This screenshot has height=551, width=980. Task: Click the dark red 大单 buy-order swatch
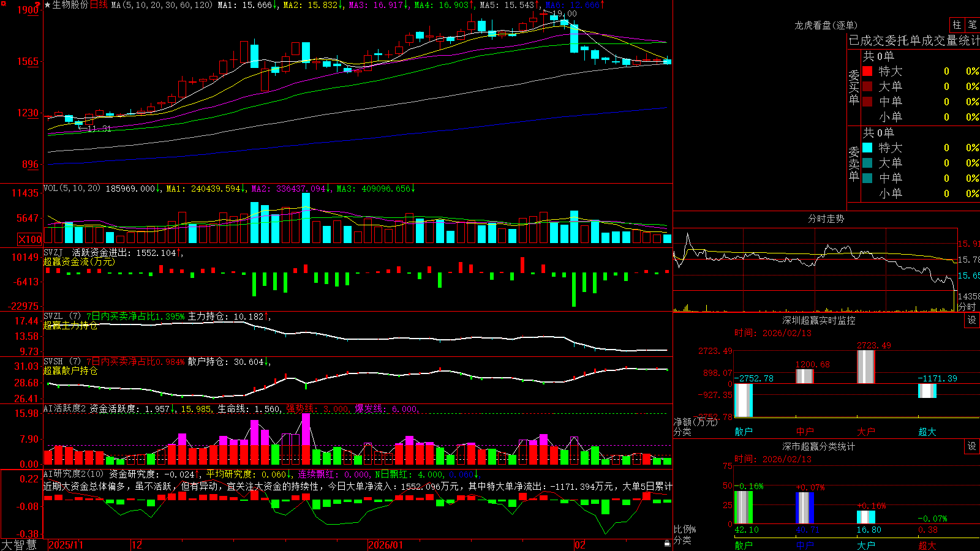click(x=867, y=86)
